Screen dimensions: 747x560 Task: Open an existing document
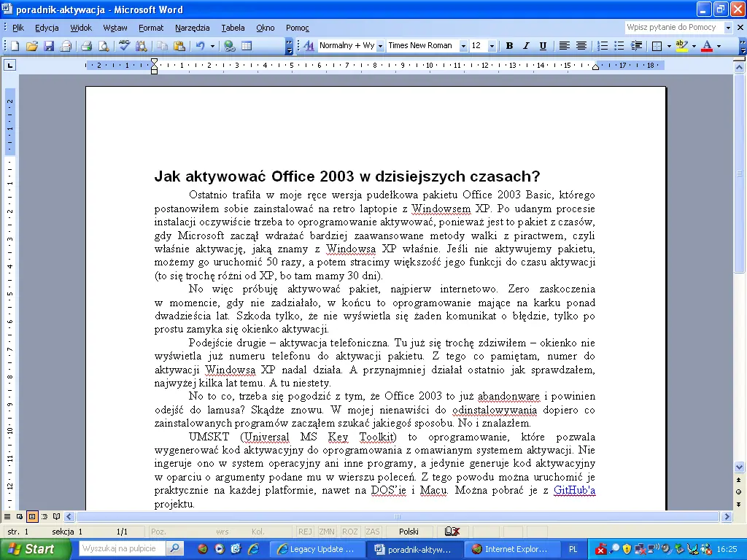click(x=31, y=45)
